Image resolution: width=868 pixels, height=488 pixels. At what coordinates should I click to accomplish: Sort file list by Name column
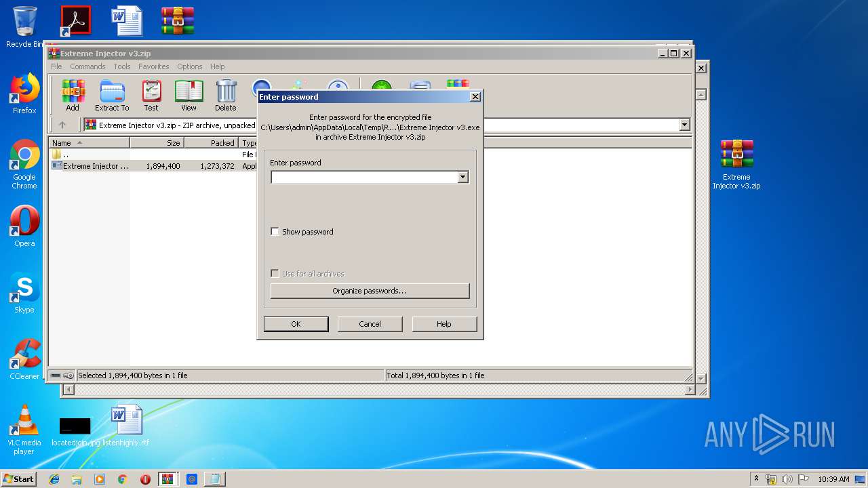90,143
